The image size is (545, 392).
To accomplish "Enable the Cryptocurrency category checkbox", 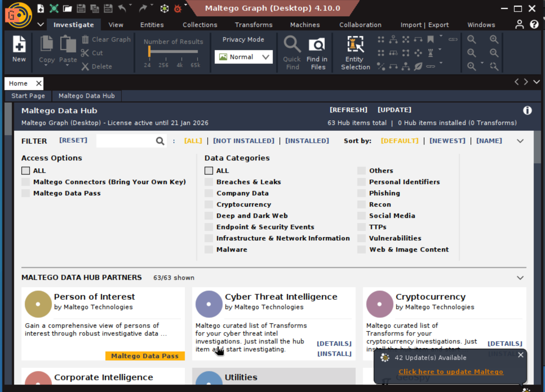I will 209,204.
